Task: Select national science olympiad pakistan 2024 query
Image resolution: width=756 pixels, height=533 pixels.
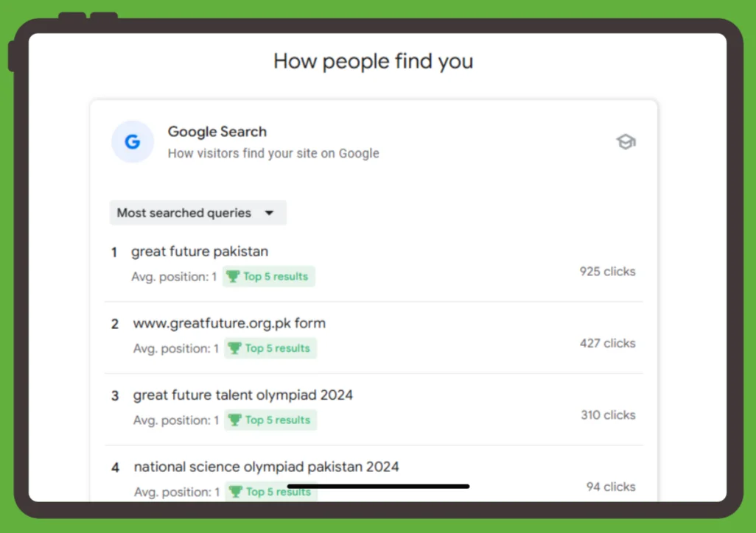Action: 267,467
